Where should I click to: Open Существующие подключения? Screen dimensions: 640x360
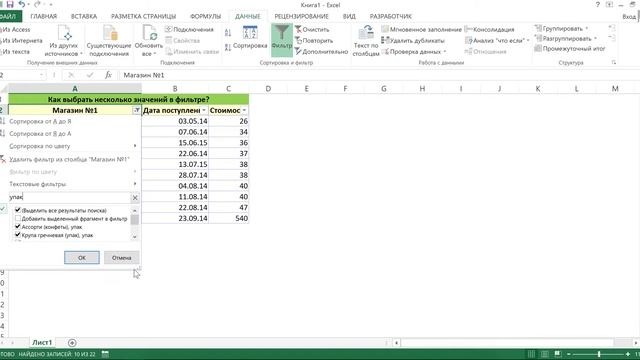[109, 40]
